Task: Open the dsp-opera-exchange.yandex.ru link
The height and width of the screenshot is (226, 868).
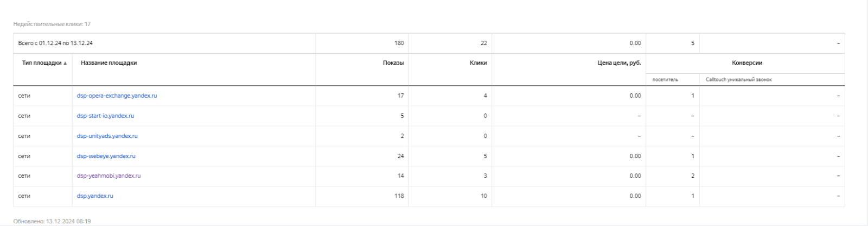Action: [x=117, y=96]
